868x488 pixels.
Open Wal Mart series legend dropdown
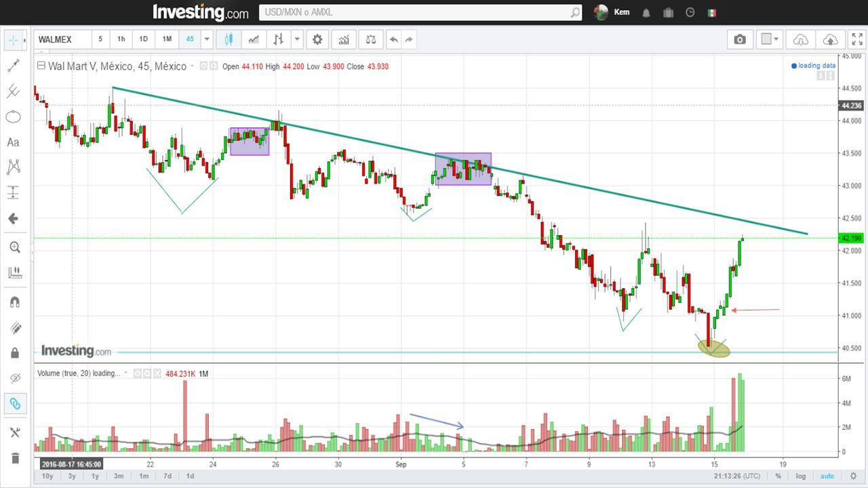pos(193,66)
